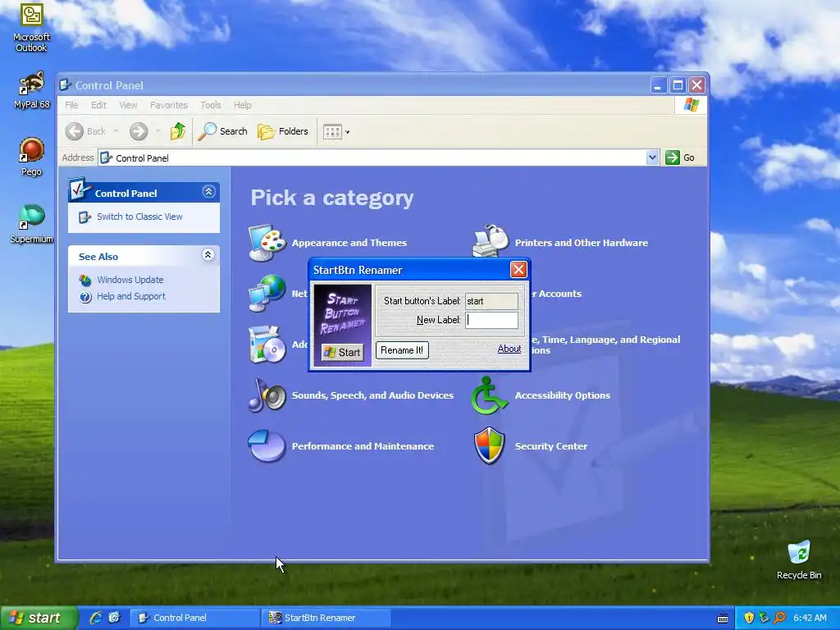Click the Start button's Label field
The height and width of the screenshot is (630, 840).
tap(491, 301)
